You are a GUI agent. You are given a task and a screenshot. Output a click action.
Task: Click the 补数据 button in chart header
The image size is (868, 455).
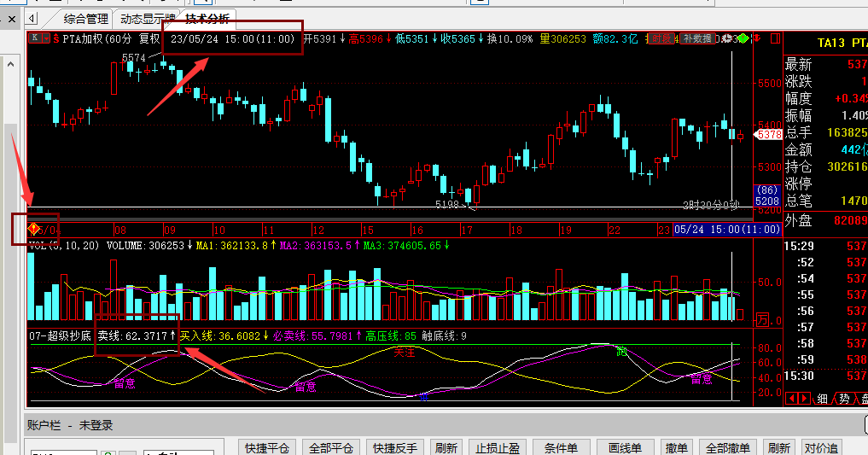coord(696,38)
